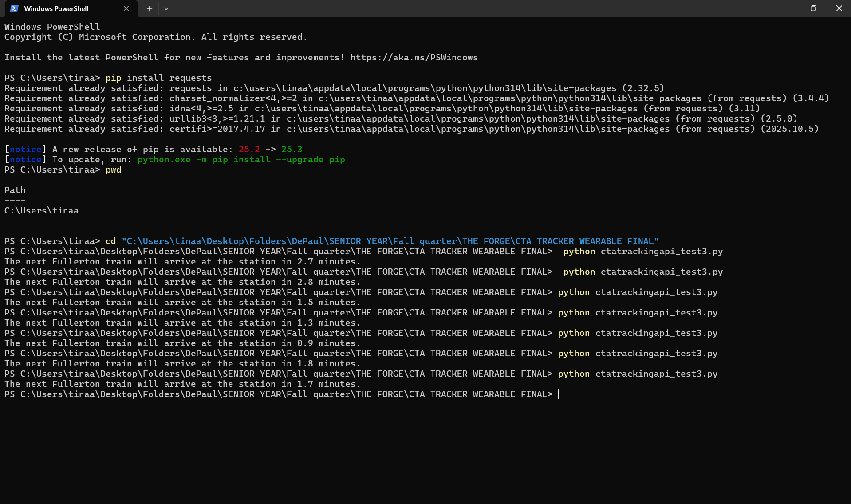
Task: Click the first notice label
Action: tap(24, 149)
